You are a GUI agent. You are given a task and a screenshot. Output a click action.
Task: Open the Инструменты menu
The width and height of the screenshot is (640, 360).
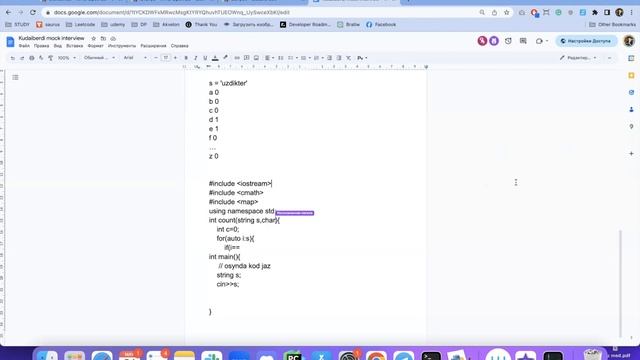click(122, 46)
